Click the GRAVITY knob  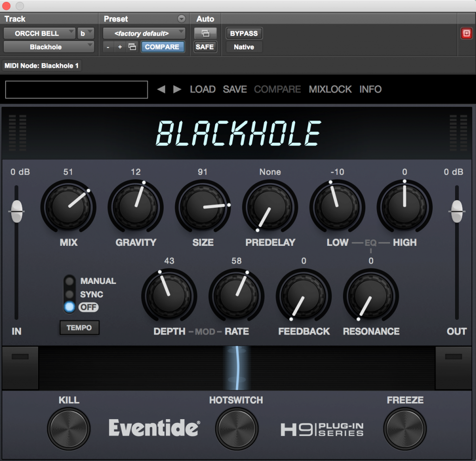(136, 208)
